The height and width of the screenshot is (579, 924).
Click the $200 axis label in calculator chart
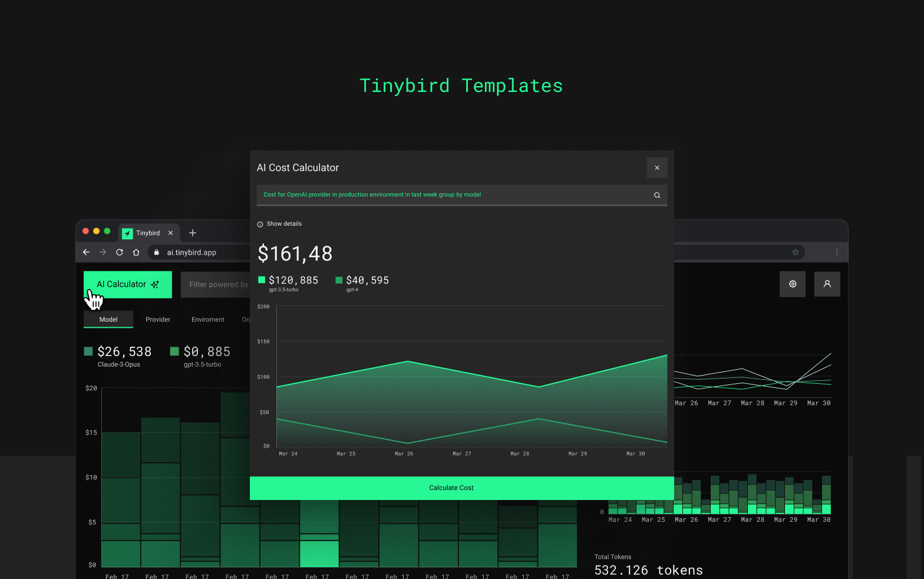point(263,307)
